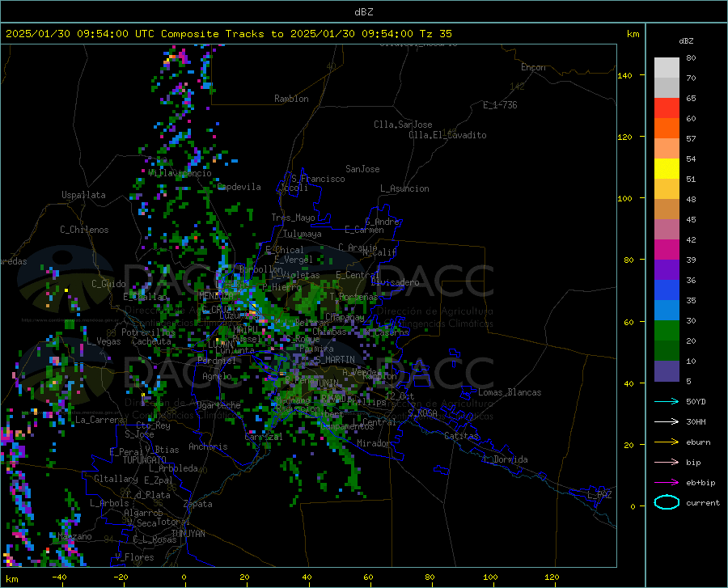Screen dimensions: 728x588
Task: Click the V_Flores map label
Action: (134, 557)
